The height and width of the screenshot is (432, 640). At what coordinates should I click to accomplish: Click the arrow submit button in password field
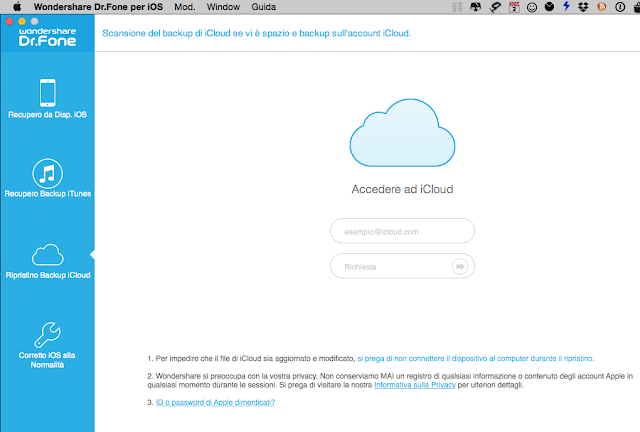[460, 267]
